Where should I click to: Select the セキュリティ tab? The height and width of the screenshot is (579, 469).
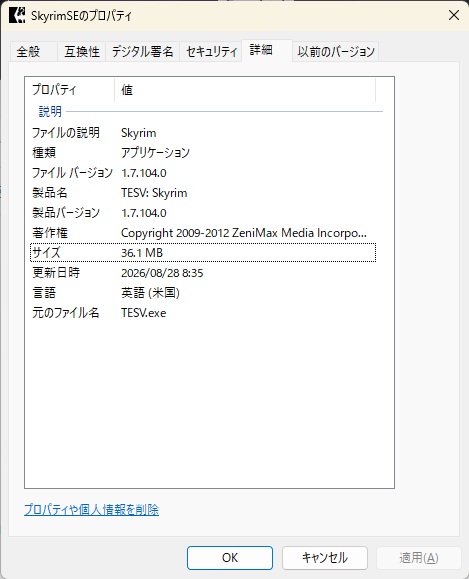tap(211, 51)
